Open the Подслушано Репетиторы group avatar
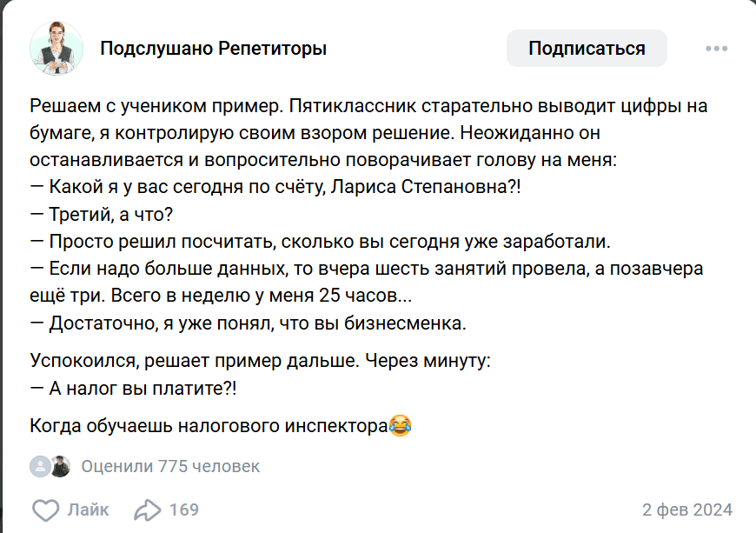The height and width of the screenshot is (533, 756). pyautogui.click(x=57, y=49)
